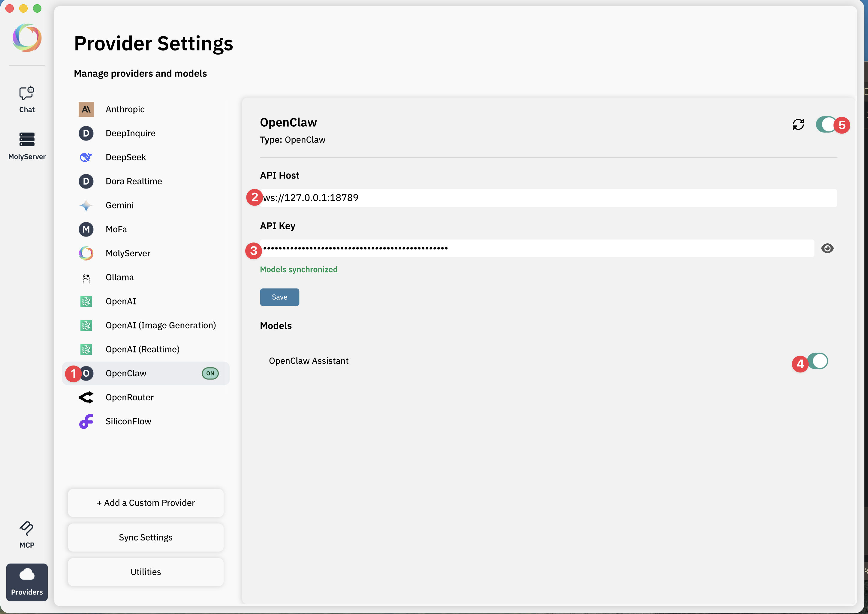Toggle the OpenClaw Assistant model switch
The height and width of the screenshot is (614, 868).
click(x=818, y=361)
